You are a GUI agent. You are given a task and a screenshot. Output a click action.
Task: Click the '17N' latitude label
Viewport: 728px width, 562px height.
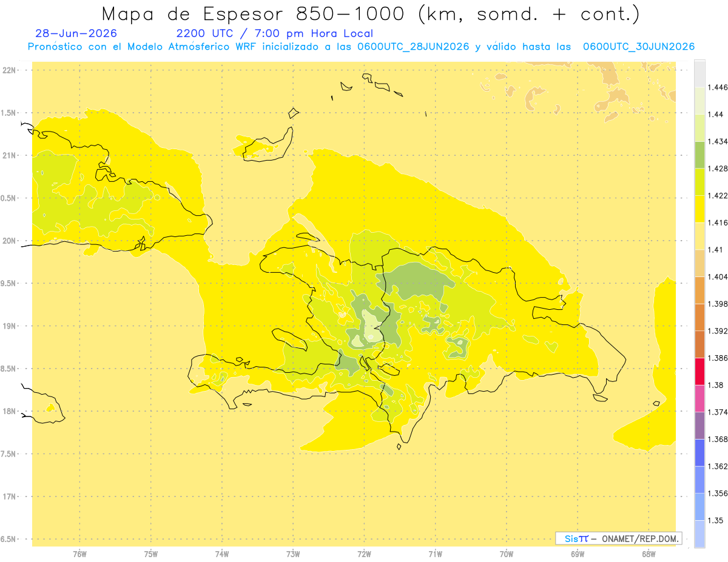pos(9,497)
